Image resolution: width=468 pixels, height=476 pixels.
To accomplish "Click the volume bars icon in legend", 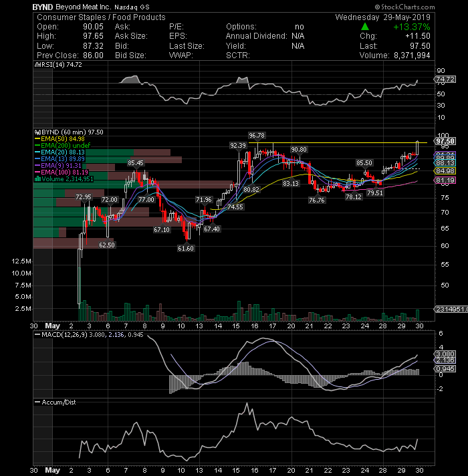I will point(38,178).
